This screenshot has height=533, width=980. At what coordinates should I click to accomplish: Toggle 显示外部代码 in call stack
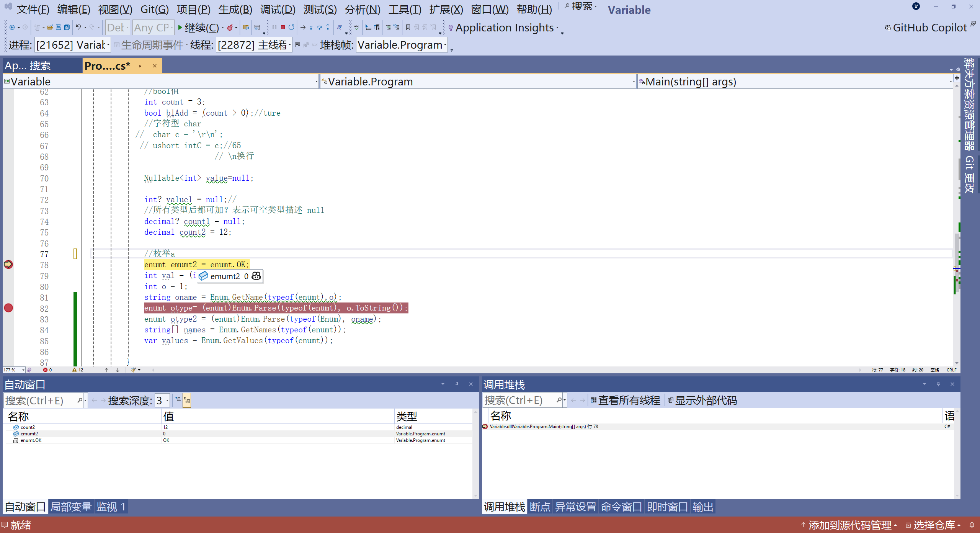(702, 401)
